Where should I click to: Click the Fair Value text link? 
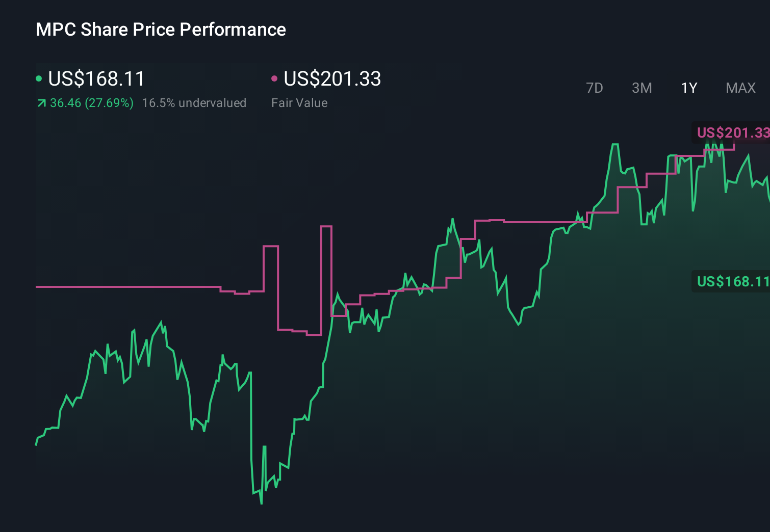(300, 102)
